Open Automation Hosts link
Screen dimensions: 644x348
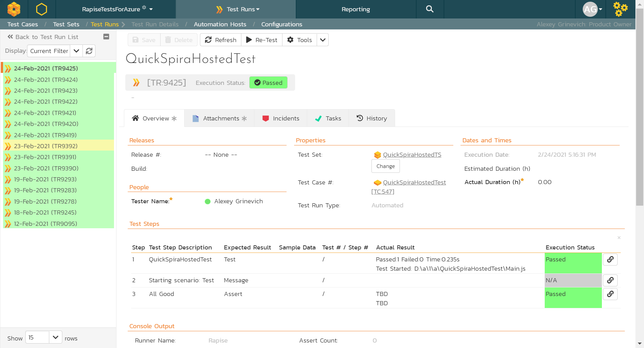pyautogui.click(x=220, y=24)
